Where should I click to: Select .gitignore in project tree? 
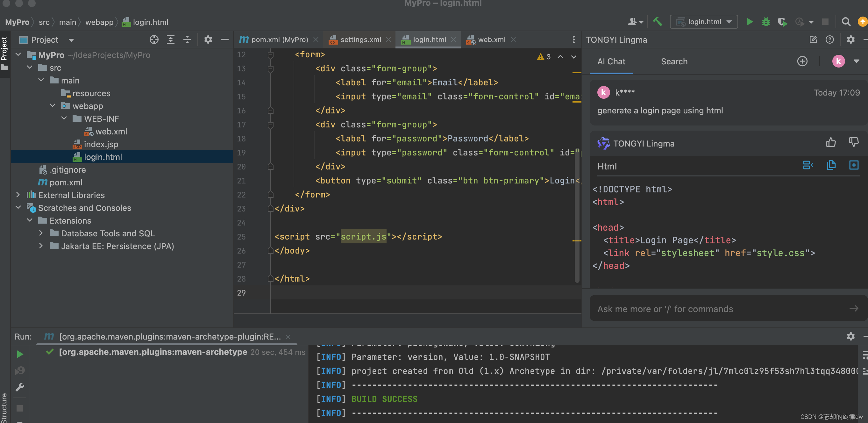coord(68,170)
